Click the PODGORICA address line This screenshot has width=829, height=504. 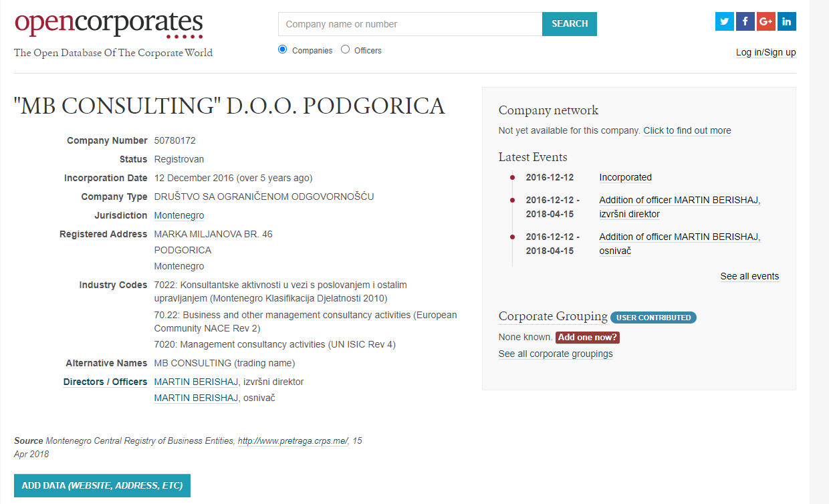183,250
